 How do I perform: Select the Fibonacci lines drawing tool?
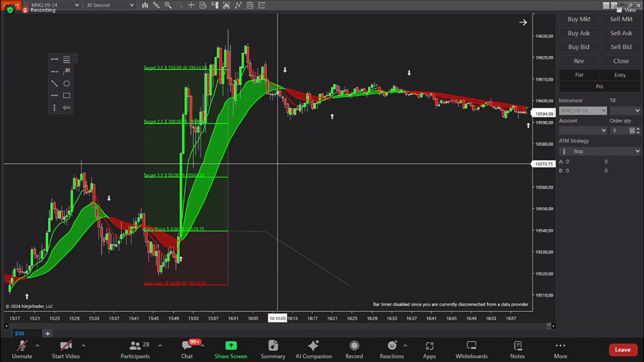coord(66,59)
